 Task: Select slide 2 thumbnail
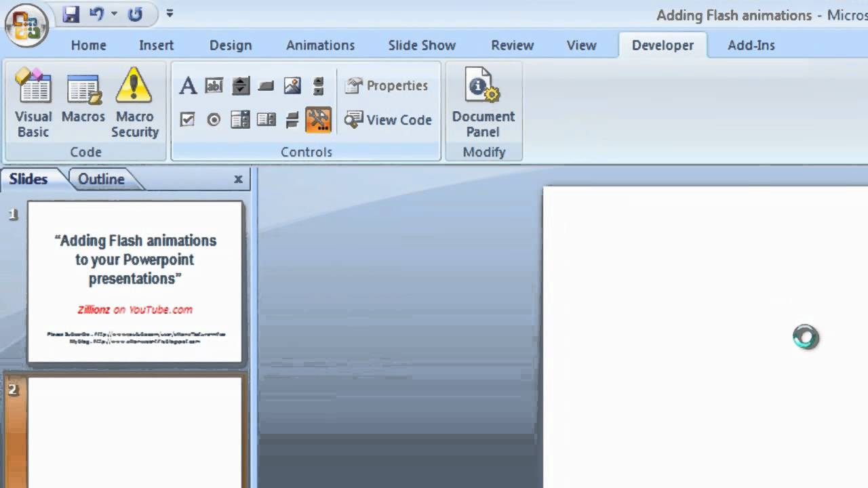point(135,432)
